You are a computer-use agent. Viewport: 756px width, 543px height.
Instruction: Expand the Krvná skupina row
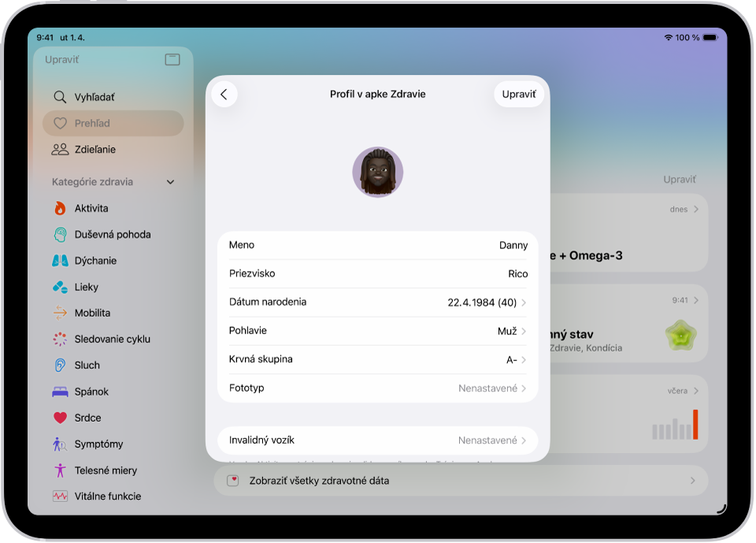(x=377, y=359)
